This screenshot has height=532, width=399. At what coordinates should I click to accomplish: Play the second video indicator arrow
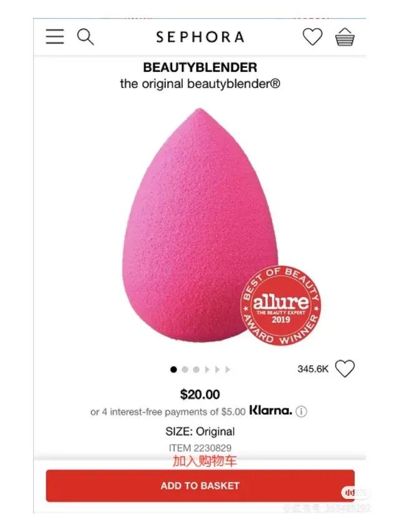coord(218,369)
